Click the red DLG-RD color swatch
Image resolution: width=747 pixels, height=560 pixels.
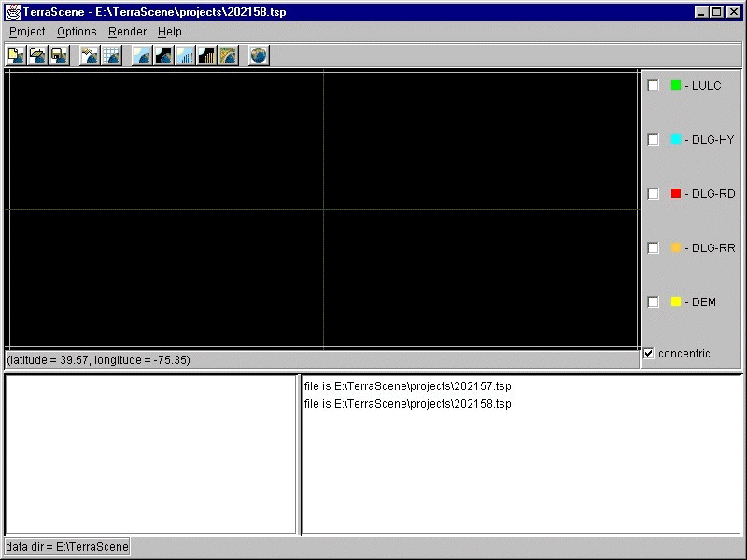tap(676, 193)
